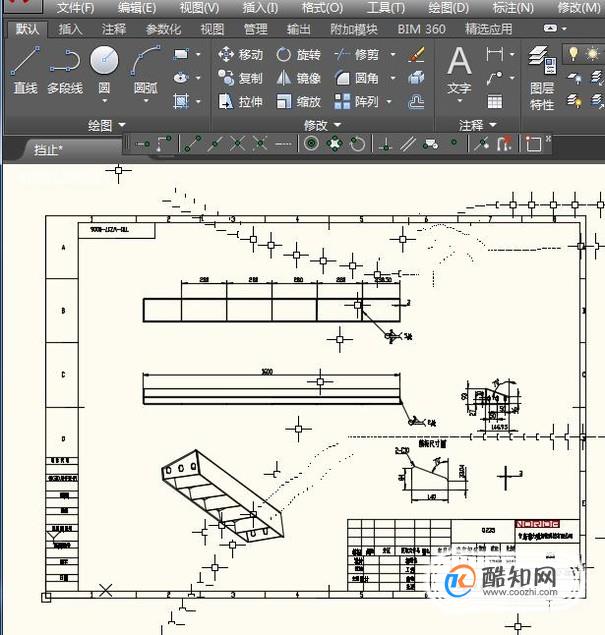
Task: Click the Rectangle tool icon in the Draw panel
Action: click(x=181, y=54)
